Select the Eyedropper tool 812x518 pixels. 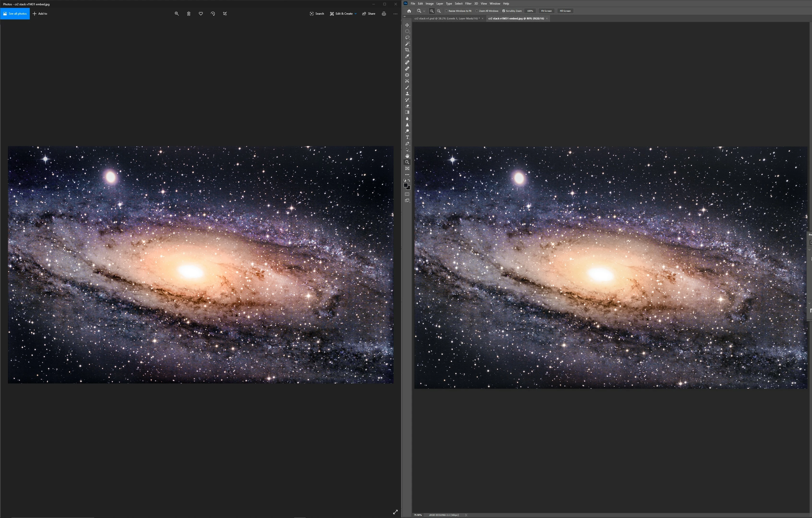pyautogui.click(x=407, y=56)
